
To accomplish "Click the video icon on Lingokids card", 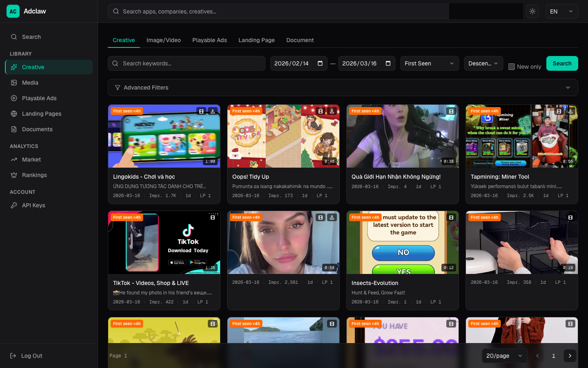I will 201,111.
